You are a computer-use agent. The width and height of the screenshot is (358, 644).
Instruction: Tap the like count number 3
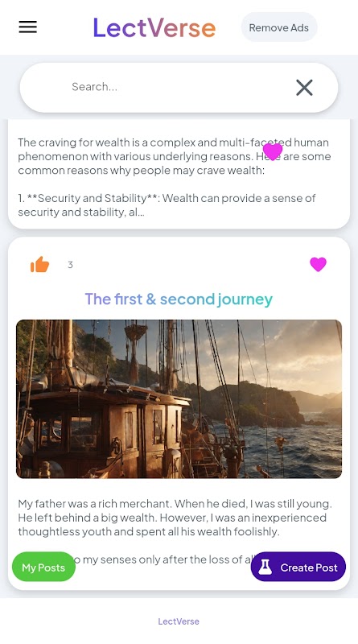coord(70,265)
